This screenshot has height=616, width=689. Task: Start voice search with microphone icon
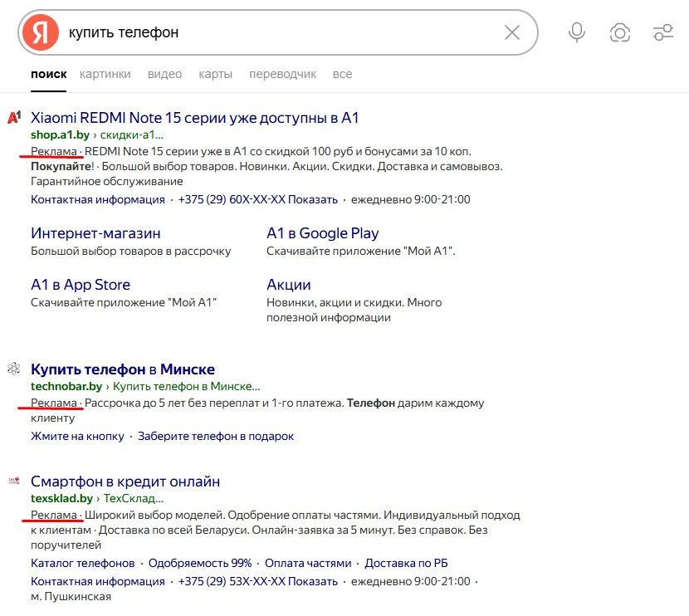coord(577,32)
